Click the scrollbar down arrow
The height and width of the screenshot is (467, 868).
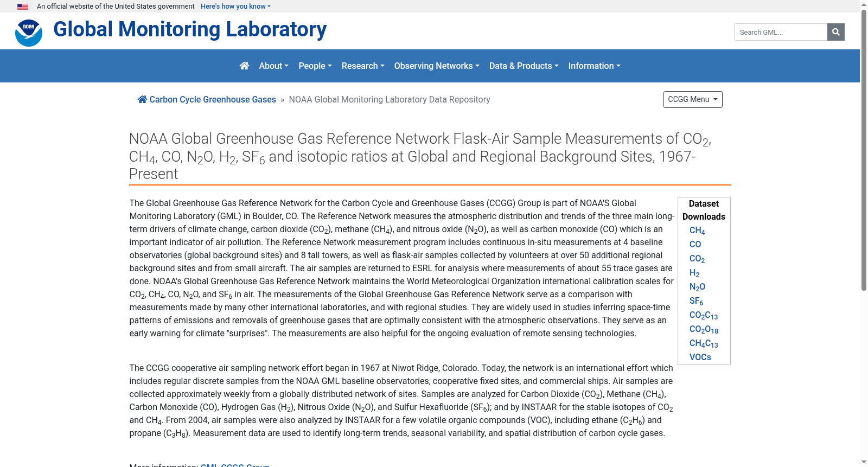point(864,462)
